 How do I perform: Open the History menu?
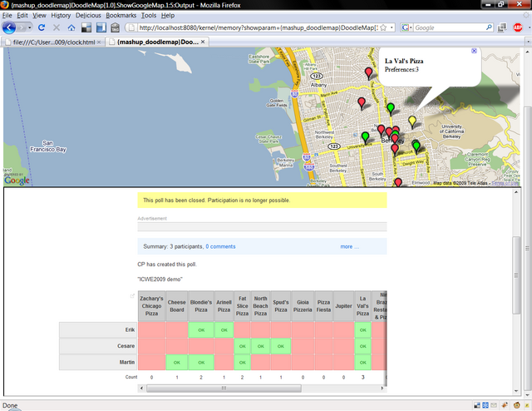61,15
